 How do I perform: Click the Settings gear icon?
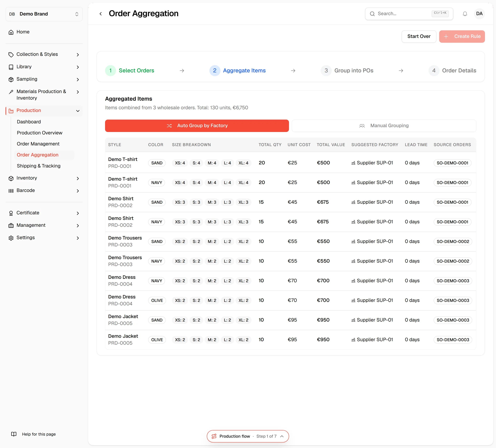click(11, 238)
